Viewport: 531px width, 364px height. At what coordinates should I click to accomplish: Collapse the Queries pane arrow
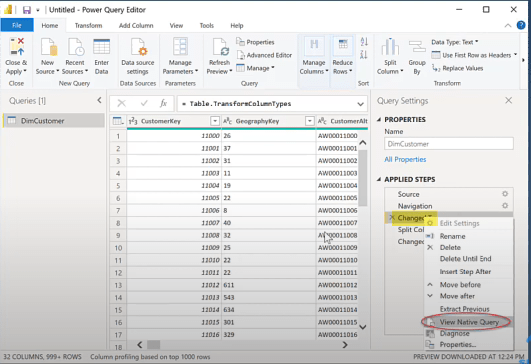pos(99,100)
